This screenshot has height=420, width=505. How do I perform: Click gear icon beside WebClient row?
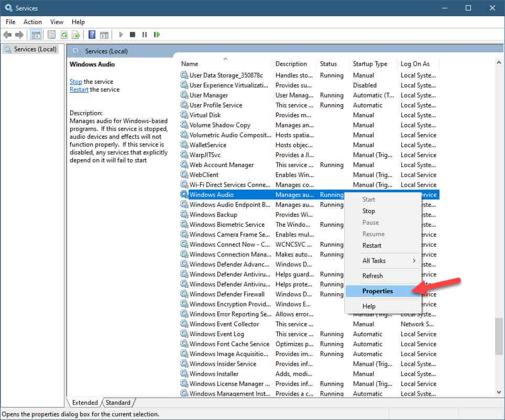point(184,174)
